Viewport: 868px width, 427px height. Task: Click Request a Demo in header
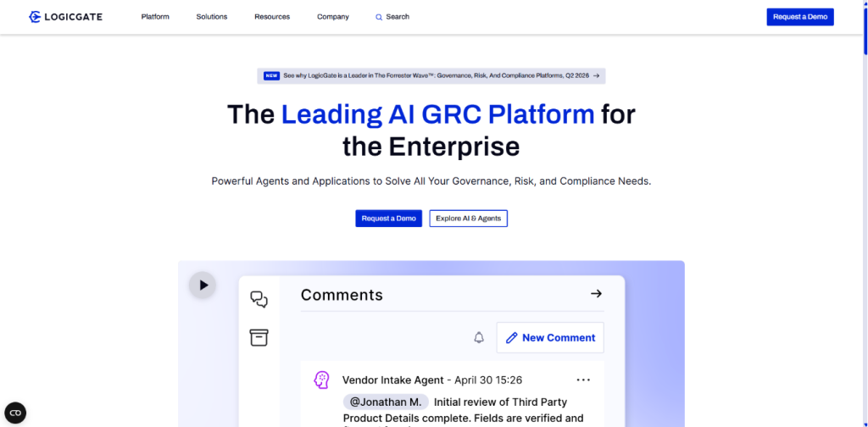click(800, 17)
